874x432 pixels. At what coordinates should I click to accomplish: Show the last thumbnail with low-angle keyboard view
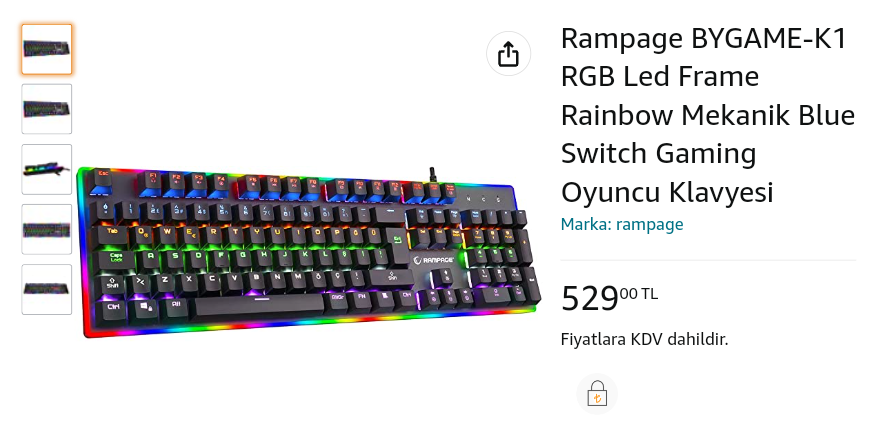[x=47, y=289]
